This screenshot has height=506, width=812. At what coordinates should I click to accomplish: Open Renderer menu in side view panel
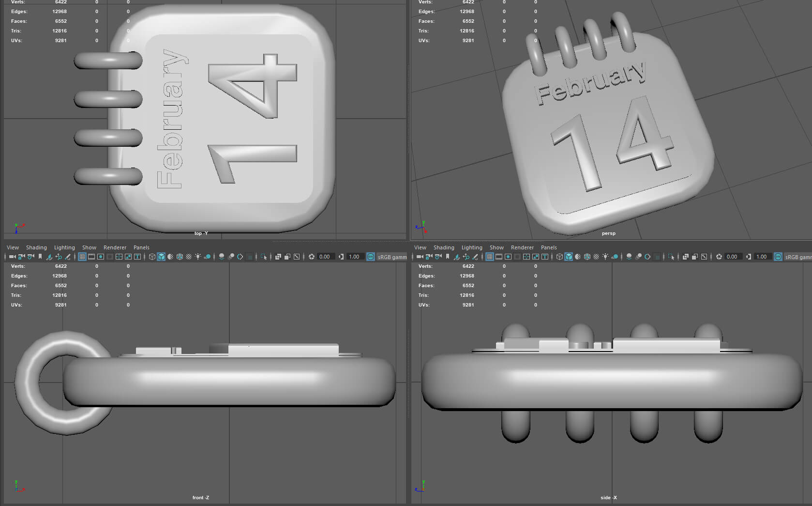pos(522,247)
